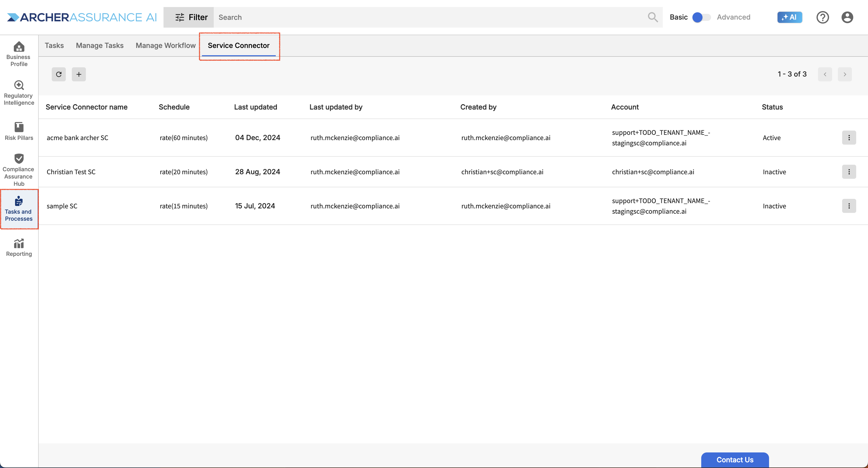Click the Basic mode label

pyautogui.click(x=678, y=17)
